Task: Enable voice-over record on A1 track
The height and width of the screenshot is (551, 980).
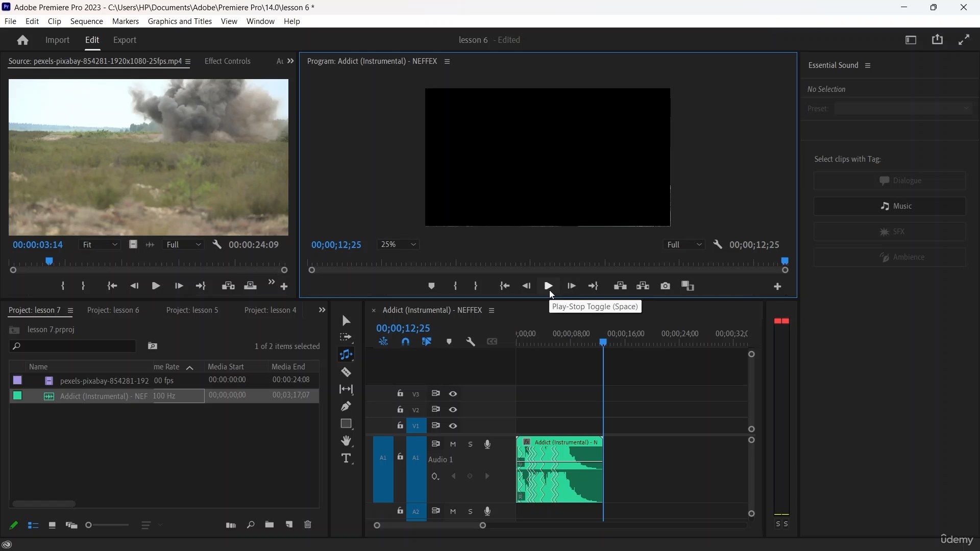Action: [x=487, y=444]
